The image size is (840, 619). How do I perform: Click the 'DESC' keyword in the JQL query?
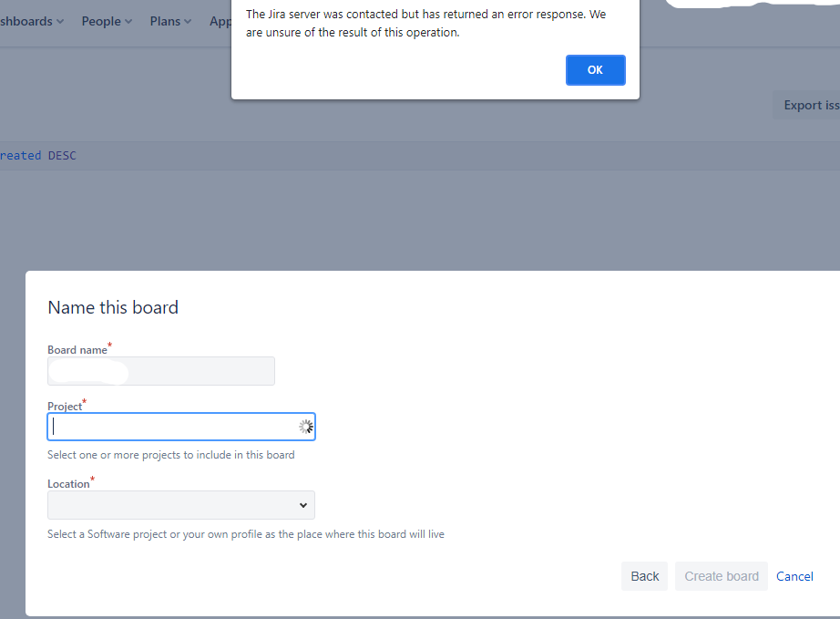[x=62, y=155]
